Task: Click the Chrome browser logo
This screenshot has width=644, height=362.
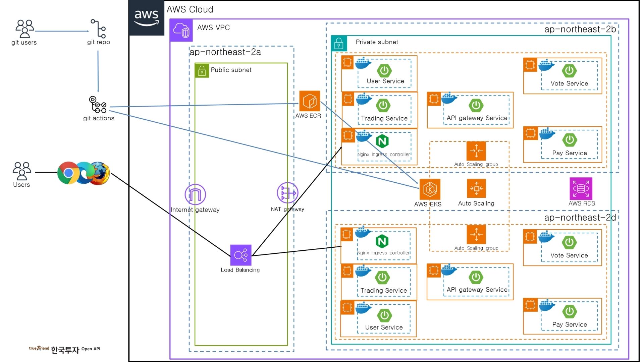Action: pyautogui.click(x=68, y=173)
